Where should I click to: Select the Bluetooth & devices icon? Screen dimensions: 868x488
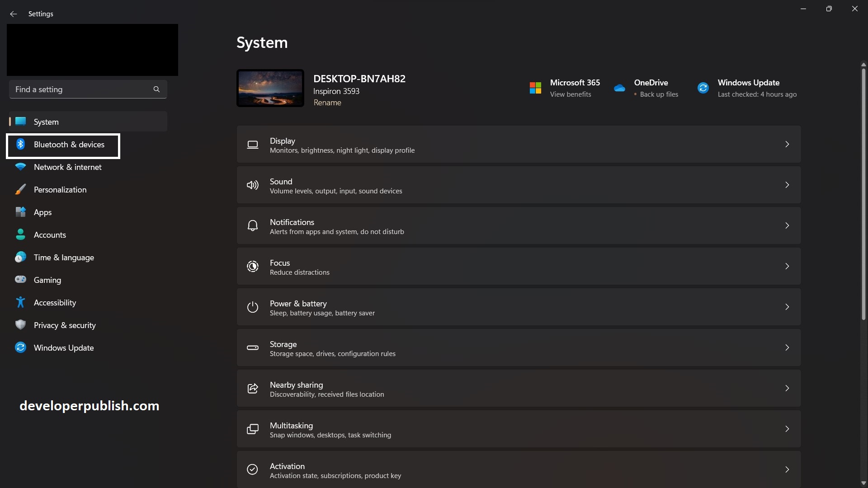click(20, 144)
